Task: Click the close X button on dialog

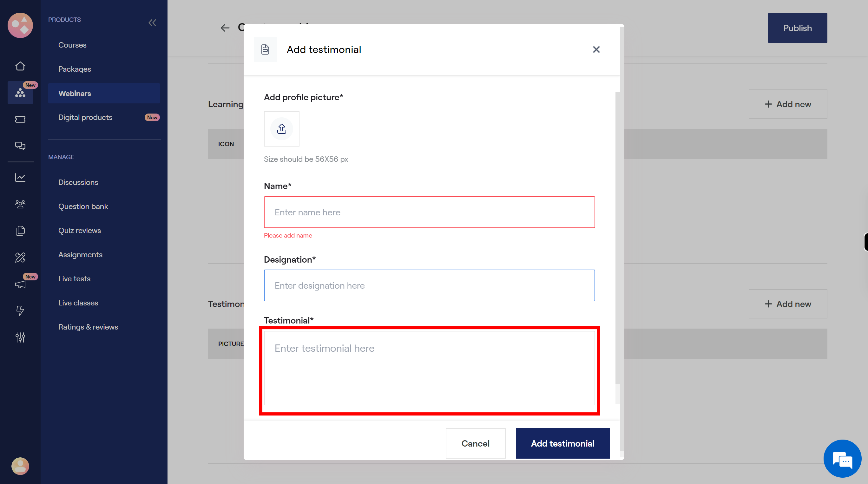Action: (596, 49)
